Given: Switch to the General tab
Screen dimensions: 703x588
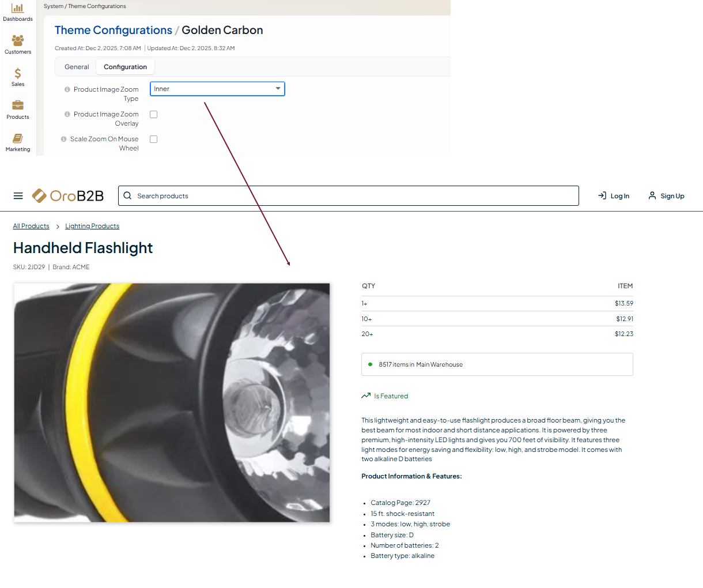Looking at the screenshot, I should pos(77,67).
